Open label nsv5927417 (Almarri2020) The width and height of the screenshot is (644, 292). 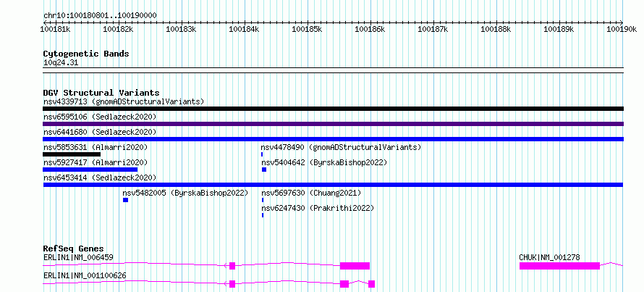point(96,162)
